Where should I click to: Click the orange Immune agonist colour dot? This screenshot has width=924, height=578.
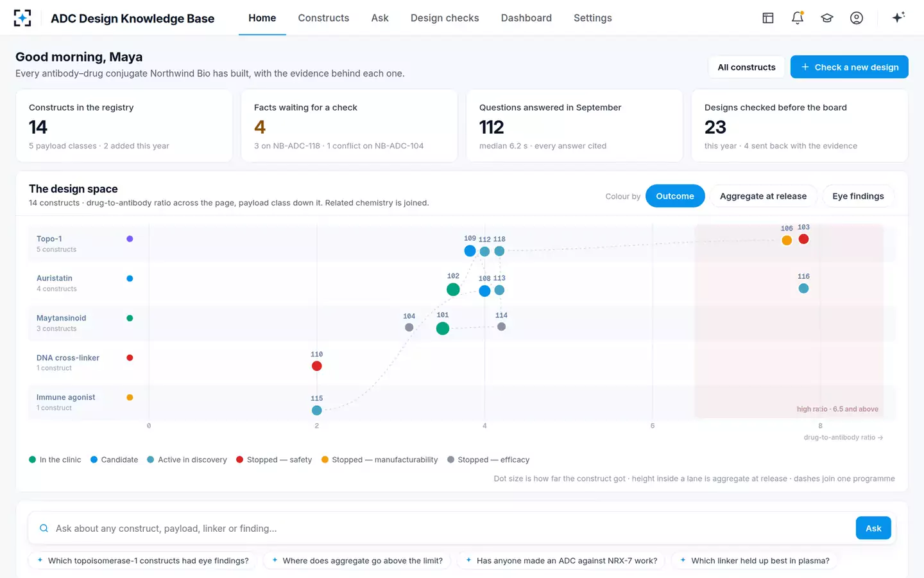tap(130, 398)
